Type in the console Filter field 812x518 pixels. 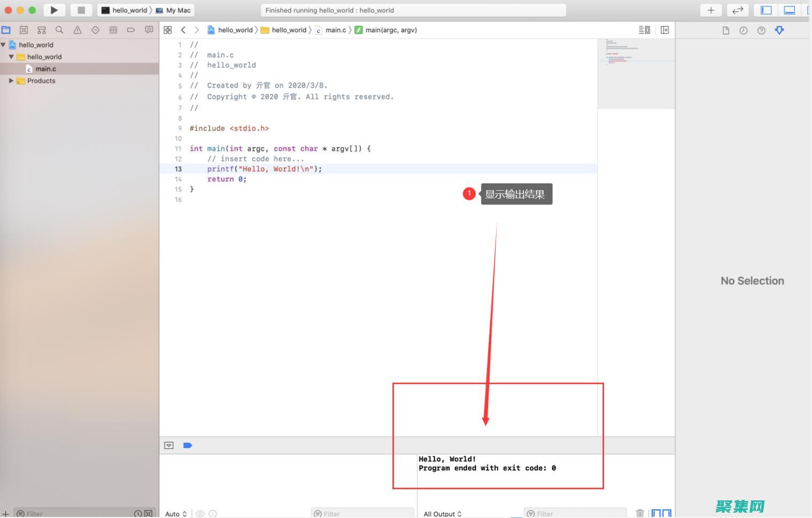click(x=575, y=513)
